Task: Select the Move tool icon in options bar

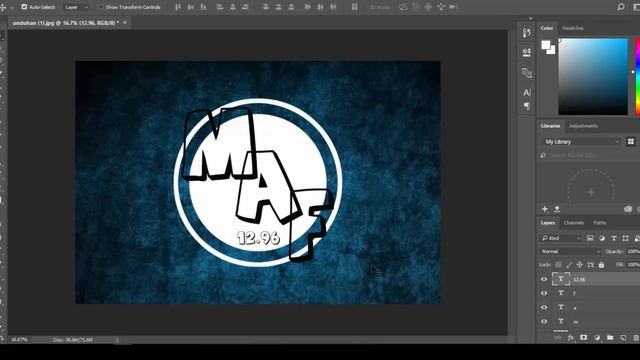Action: [x=3, y=7]
